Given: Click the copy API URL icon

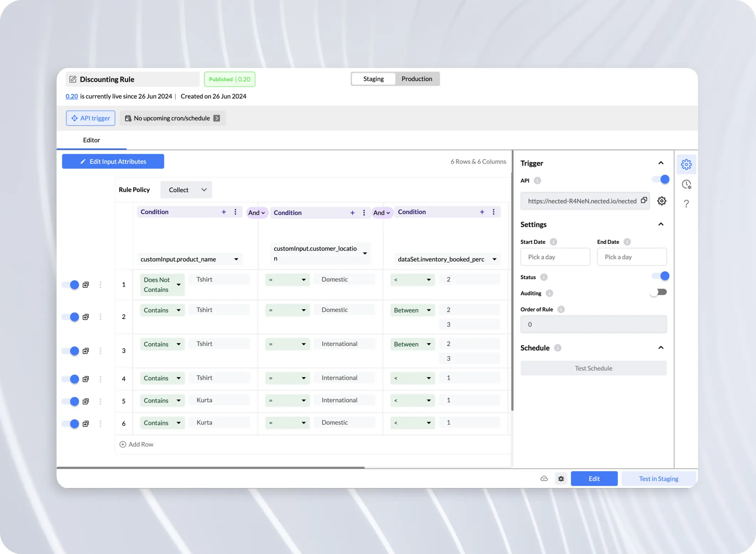Looking at the screenshot, I should 644,200.
